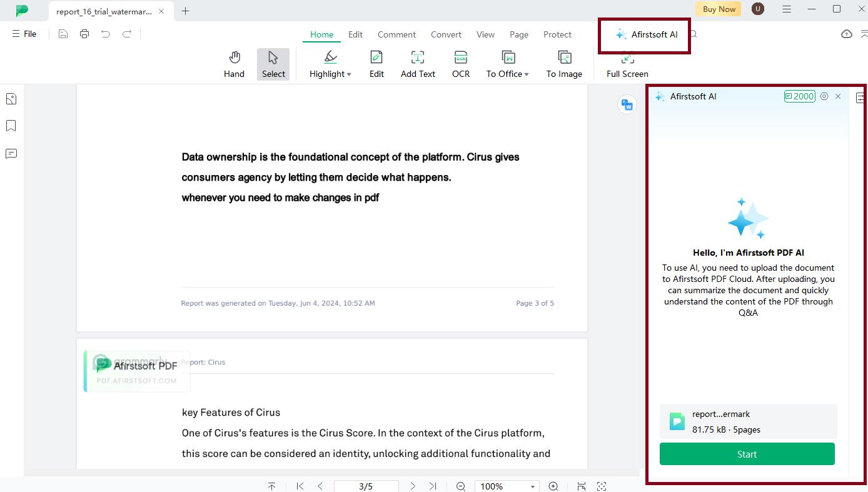Open the comments panel in sidebar

tap(11, 154)
